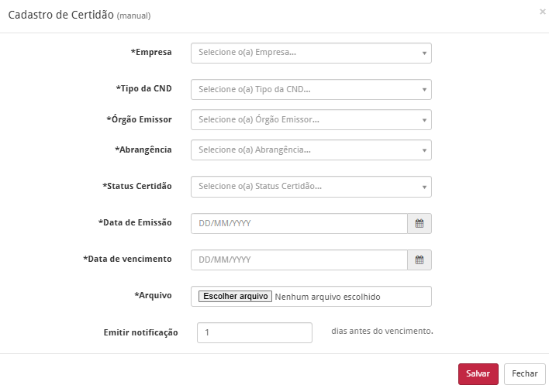
Task: Focus the Data de vencimento date field
Action: pyautogui.click(x=299, y=260)
